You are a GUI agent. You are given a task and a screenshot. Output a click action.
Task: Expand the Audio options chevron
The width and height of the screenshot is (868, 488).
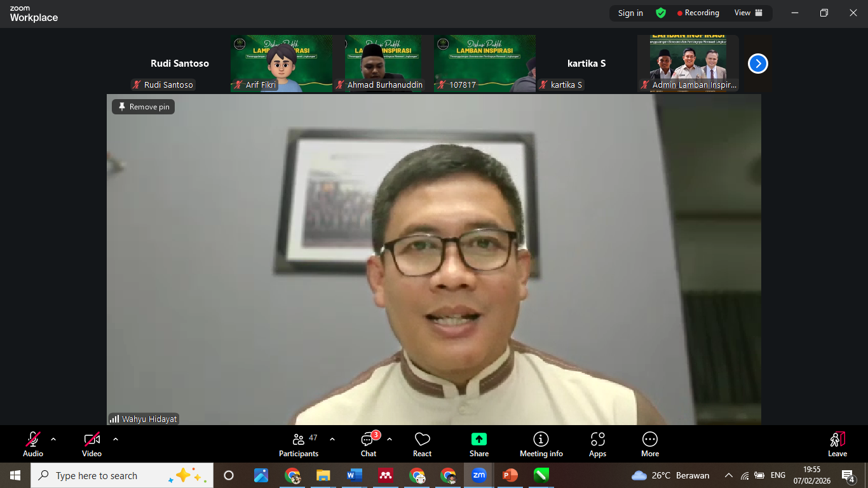[53, 438]
